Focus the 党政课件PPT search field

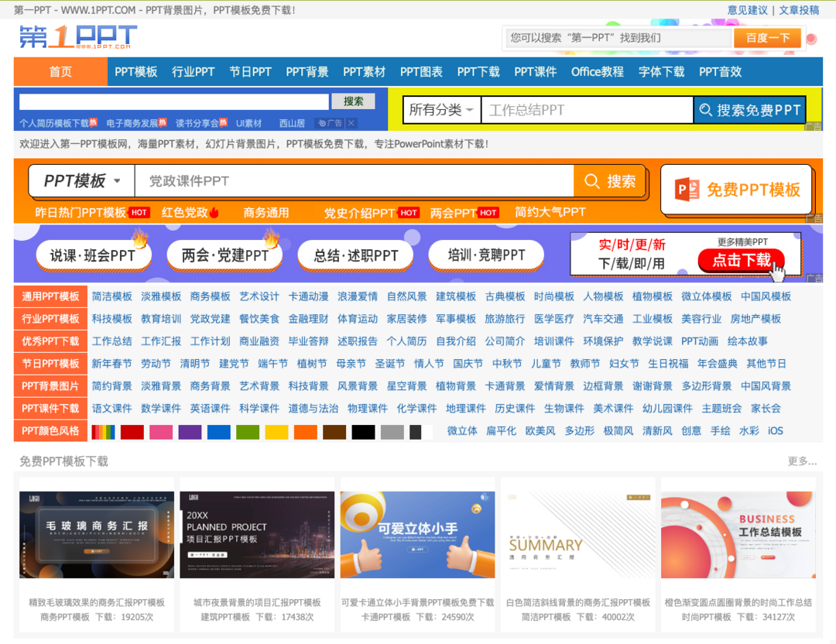(x=353, y=181)
